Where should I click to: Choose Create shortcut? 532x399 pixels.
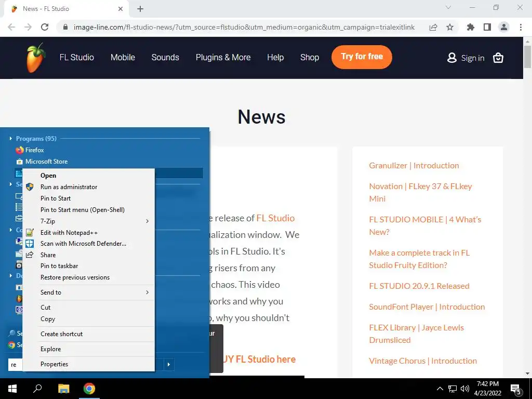(88, 334)
